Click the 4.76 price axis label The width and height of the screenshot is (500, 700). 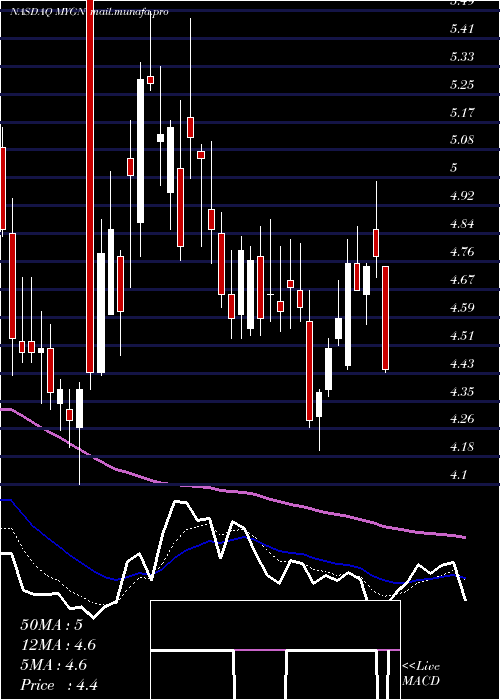point(462,252)
